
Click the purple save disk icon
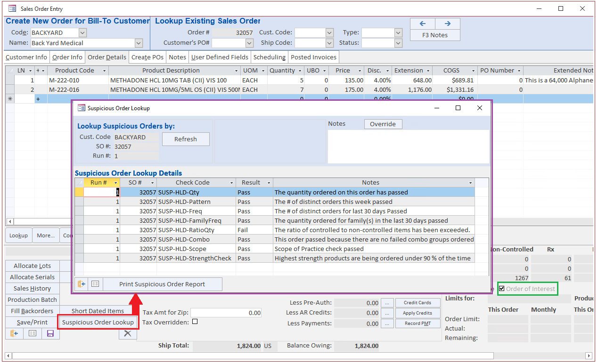click(x=50, y=334)
